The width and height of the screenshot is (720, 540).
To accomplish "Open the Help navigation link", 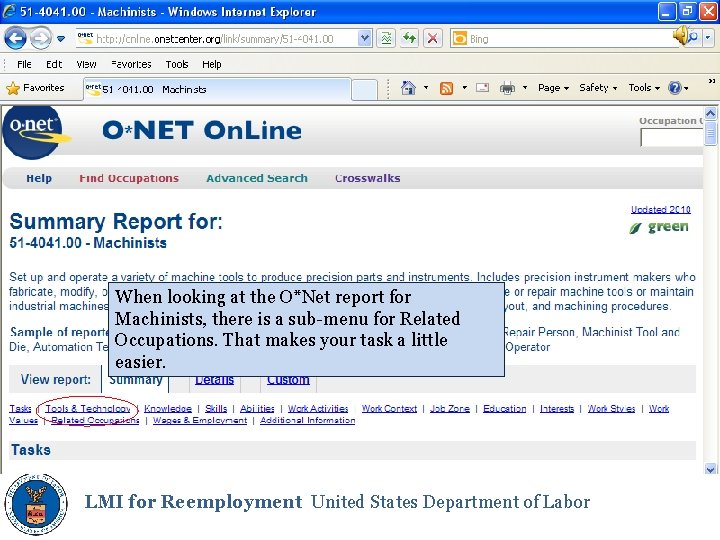I will 39,178.
